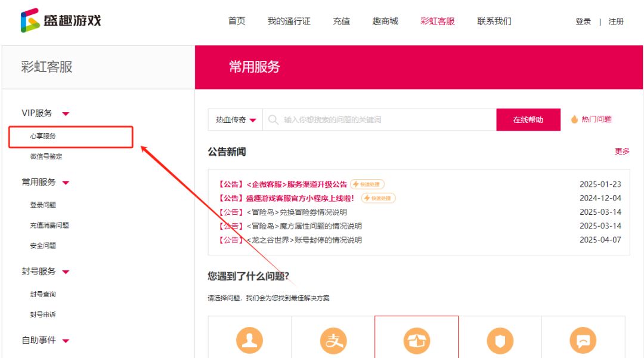Focus the question keyword search field

click(379, 119)
